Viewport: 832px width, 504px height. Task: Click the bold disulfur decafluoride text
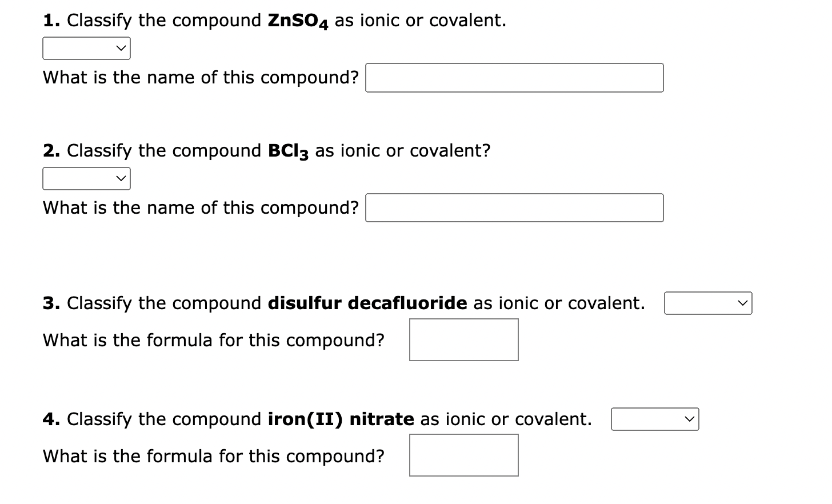[368, 303]
